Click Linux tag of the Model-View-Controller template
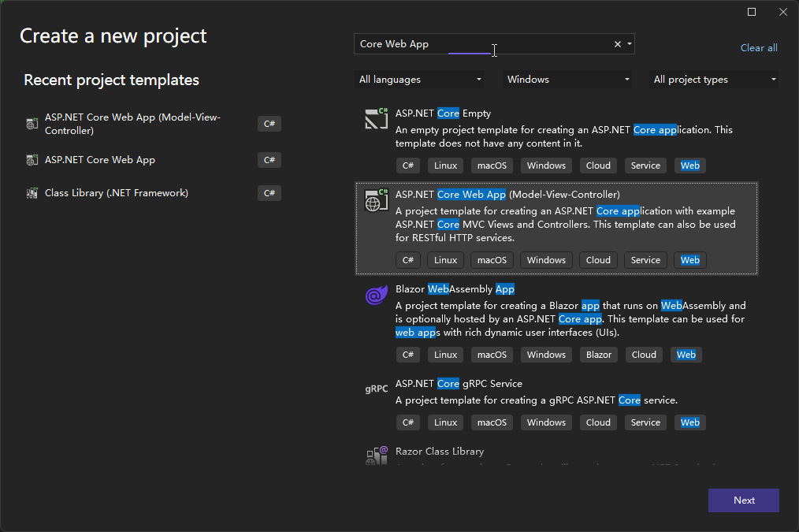799x532 pixels. [x=445, y=260]
